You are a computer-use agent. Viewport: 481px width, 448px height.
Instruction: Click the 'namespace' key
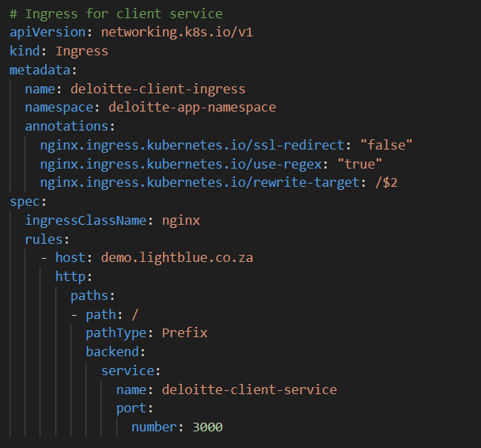[x=59, y=108]
